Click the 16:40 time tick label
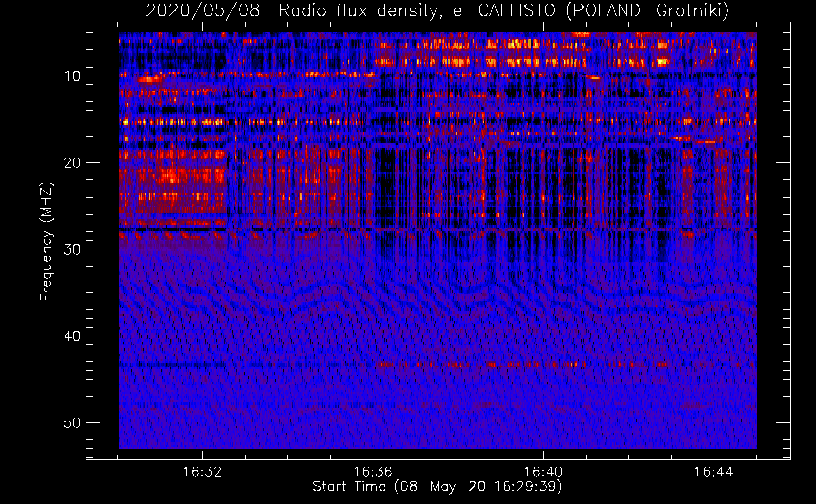The width and height of the screenshot is (816, 504). (543, 472)
